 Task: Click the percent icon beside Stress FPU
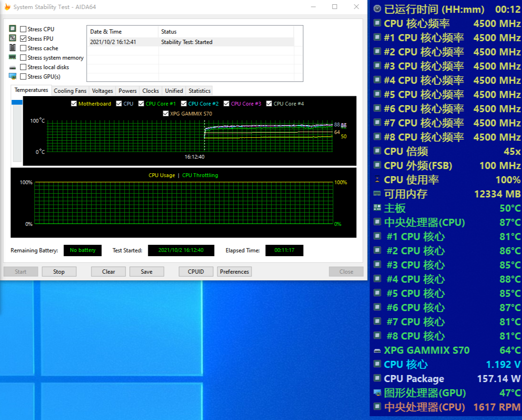[12, 38]
